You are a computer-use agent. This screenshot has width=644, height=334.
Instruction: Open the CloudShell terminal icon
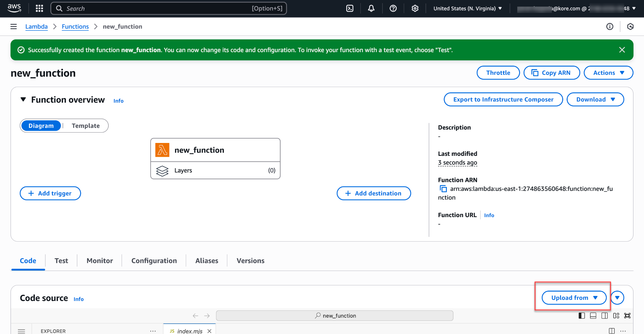tap(350, 8)
